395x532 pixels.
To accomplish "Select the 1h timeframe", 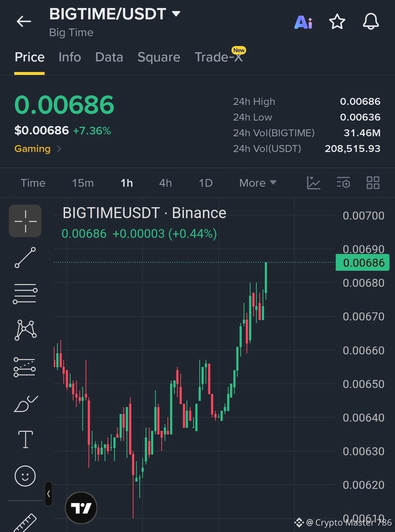I will [127, 183].
